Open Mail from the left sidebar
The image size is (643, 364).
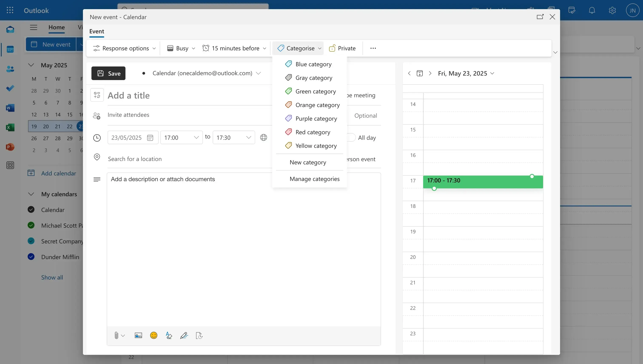point(10,30)
